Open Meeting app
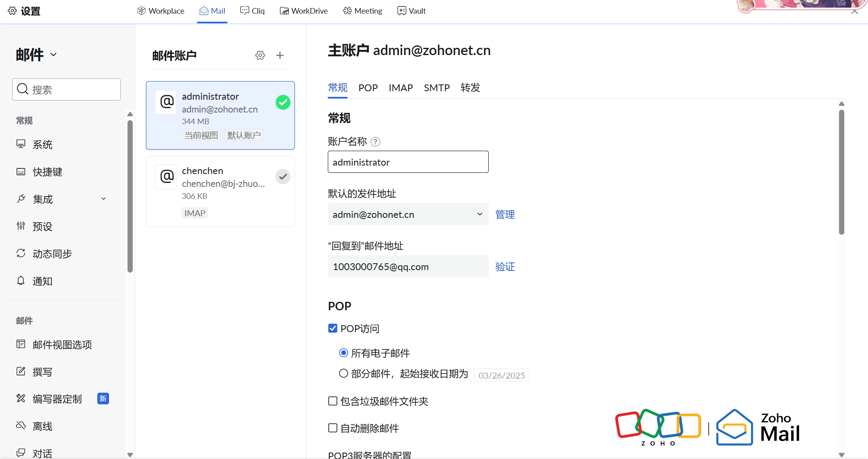Viewport: 868px width, 459px height. (362, 11)
